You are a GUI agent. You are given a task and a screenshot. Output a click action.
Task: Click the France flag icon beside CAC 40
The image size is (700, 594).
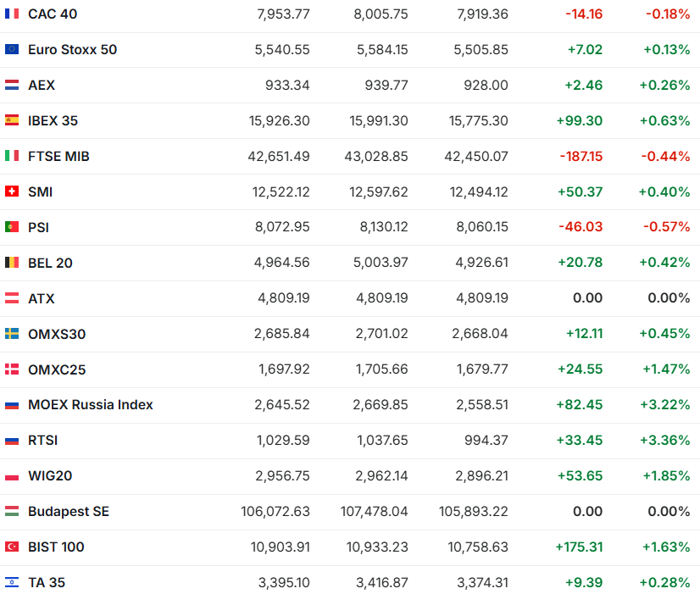[x=12, y=14]
